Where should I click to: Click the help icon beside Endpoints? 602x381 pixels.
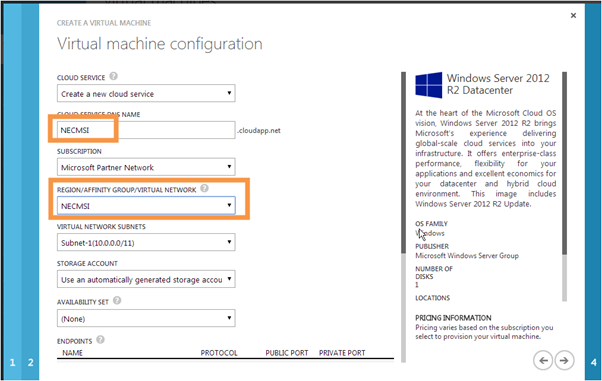(x=100, y=340)
